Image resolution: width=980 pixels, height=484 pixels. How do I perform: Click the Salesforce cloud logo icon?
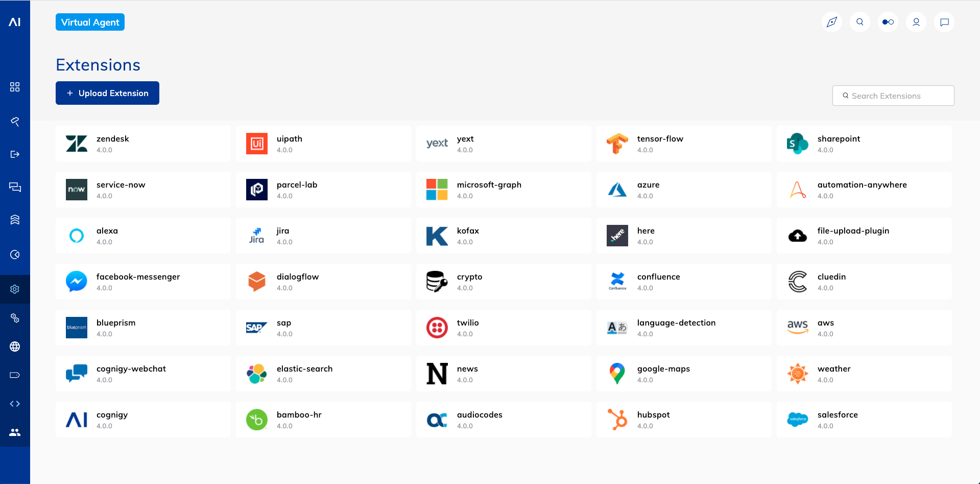click(798, 420)
